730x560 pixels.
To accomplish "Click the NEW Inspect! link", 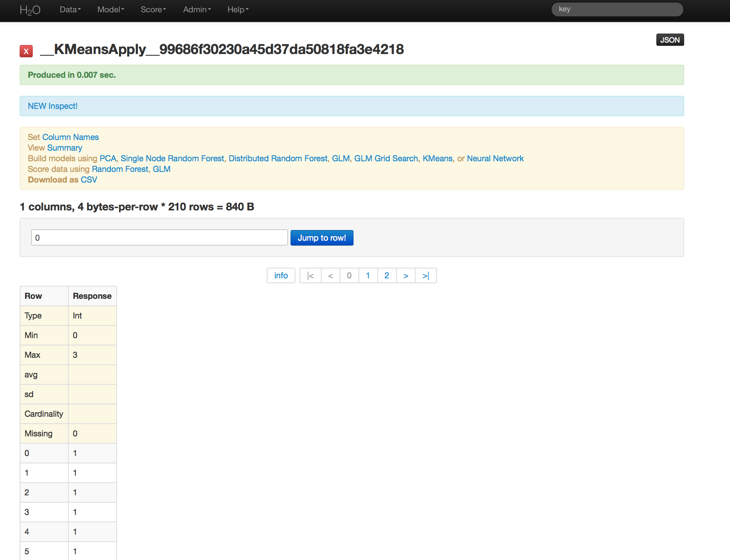I will click(x=52, y=106).
